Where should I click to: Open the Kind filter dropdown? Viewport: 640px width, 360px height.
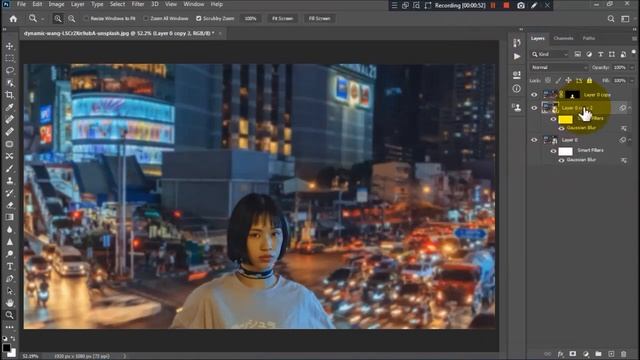(x=550, y=54)
